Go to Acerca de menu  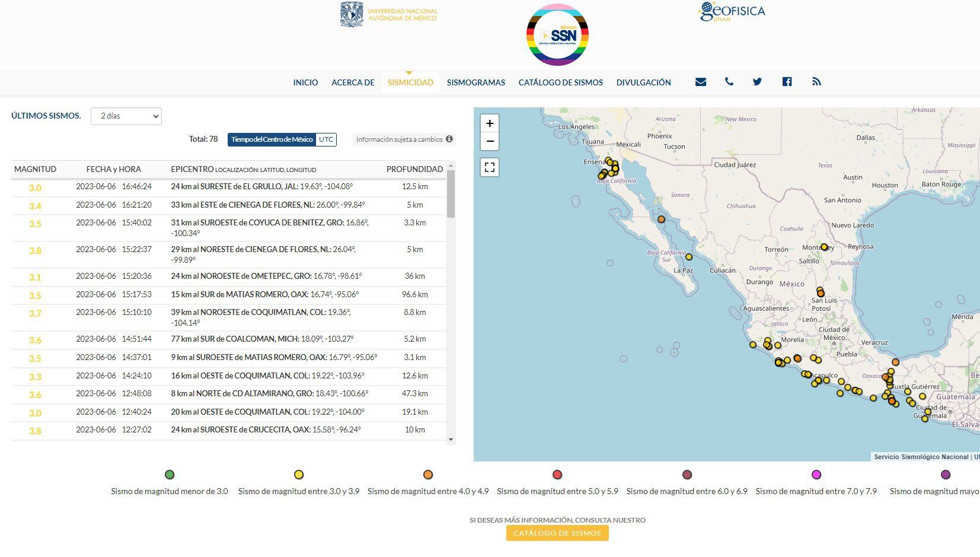[x=353, y=82]
